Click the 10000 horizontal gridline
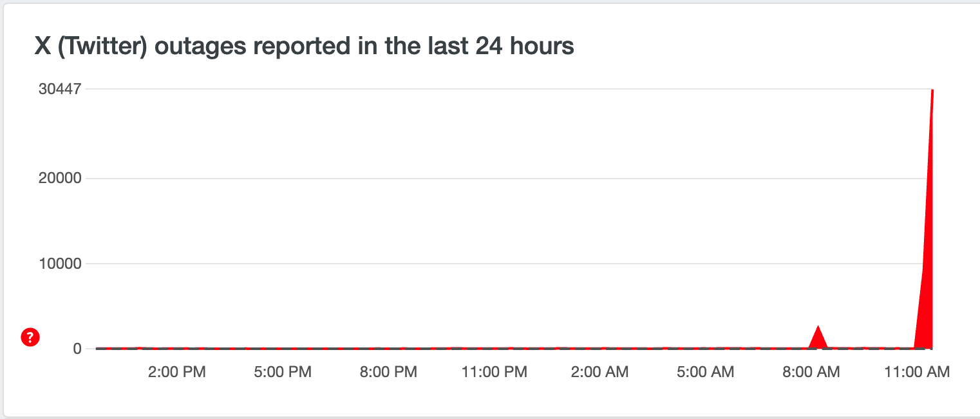This screenshot has width=980, height=419. click(509, 264)
